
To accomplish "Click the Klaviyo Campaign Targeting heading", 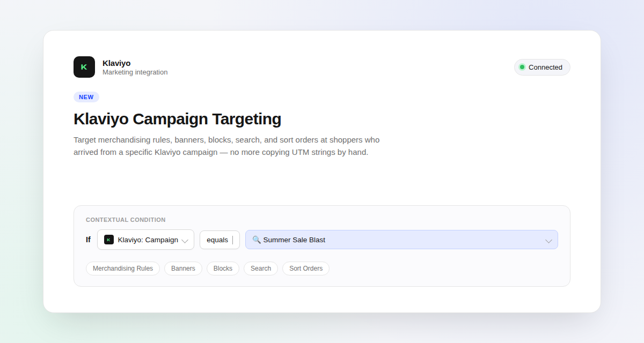I will coord(177,118).
